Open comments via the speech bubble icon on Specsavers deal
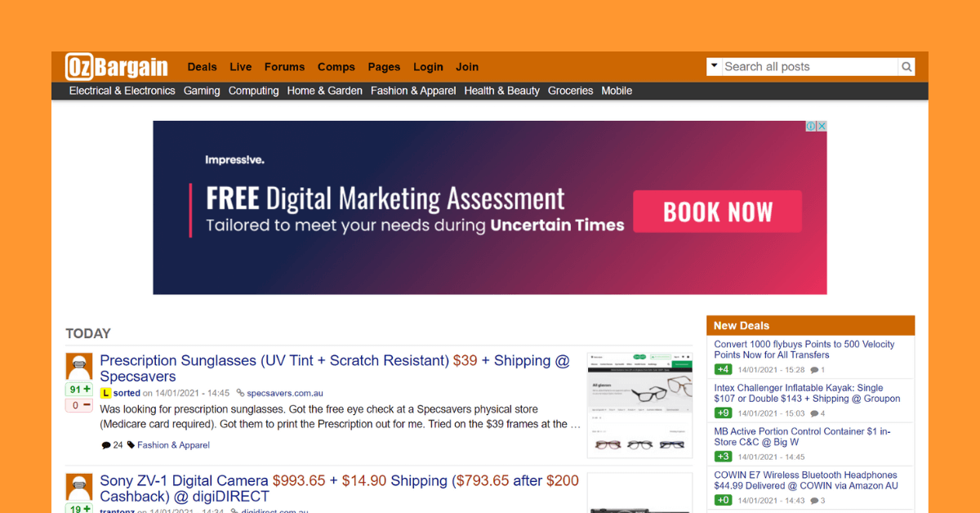Screen dimensions: 980x513 106,444
